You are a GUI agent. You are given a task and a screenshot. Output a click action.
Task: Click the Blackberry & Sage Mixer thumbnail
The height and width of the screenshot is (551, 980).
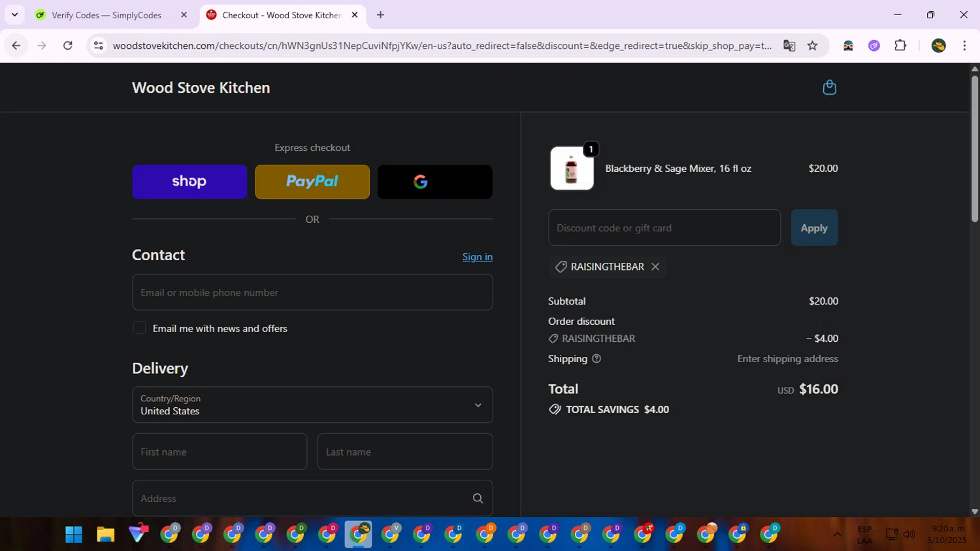click(x=572, y=168)
